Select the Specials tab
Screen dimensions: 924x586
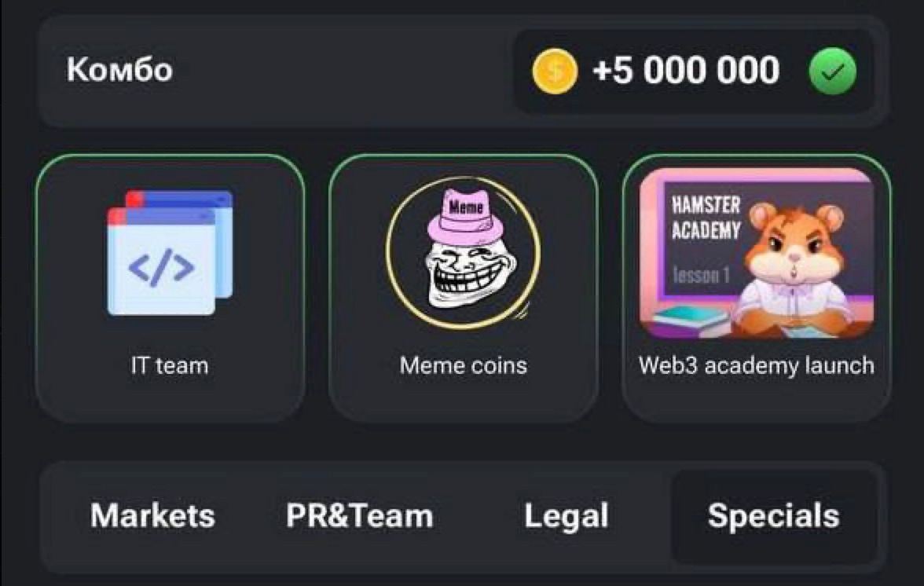(x=774, y=517)
